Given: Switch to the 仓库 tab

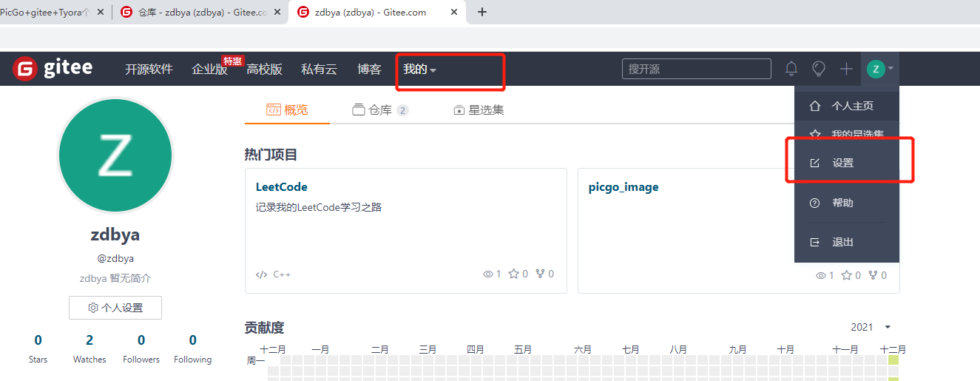Looking at the screenshot, I should click(380, 109).
